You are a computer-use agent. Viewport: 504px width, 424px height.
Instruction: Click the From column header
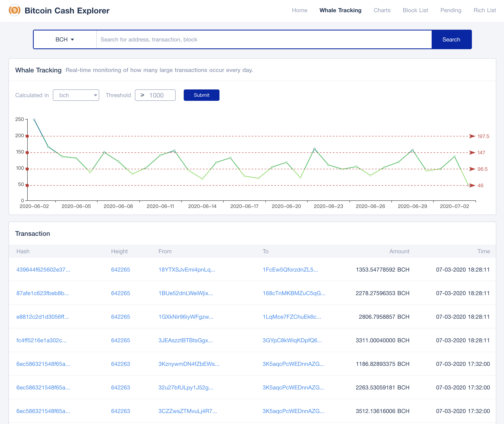165,251
